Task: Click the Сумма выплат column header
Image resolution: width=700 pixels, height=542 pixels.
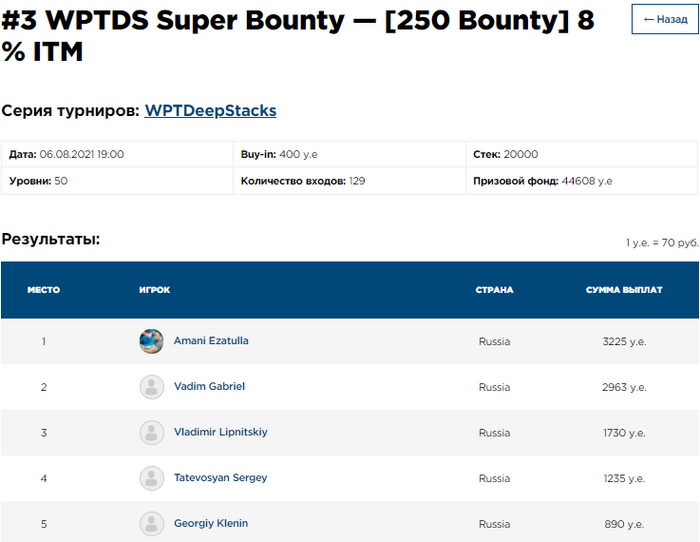Action: 624,290
